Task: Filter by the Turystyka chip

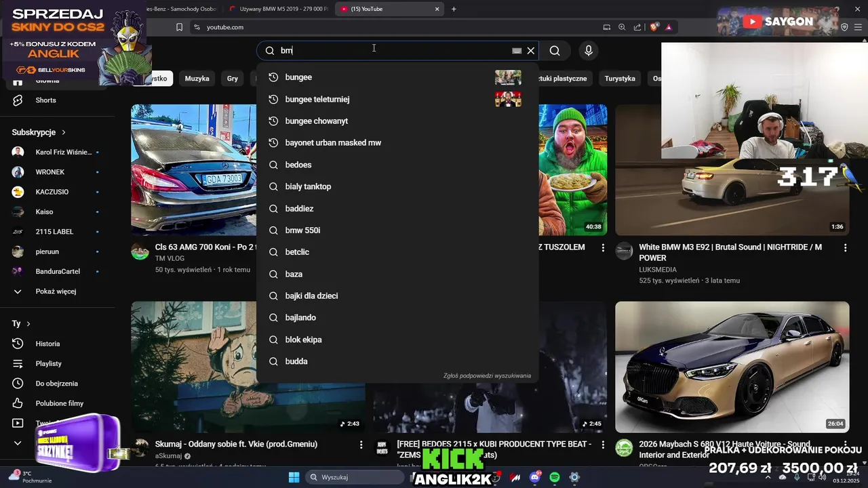Action: click(x=620, y=79)
